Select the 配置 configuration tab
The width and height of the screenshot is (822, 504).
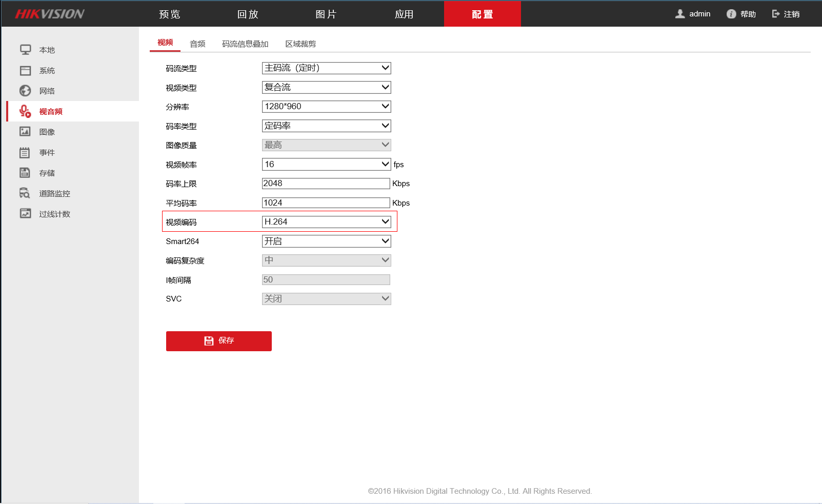click(483, 14)
